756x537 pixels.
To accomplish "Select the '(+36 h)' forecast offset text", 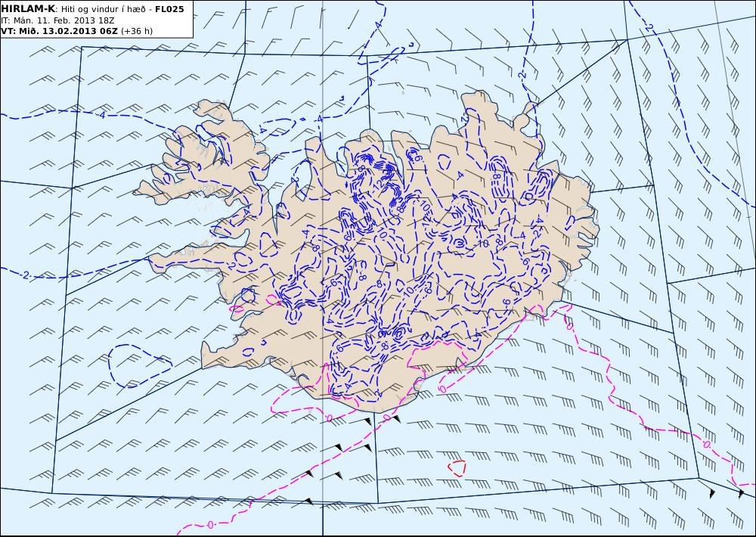I will click(x=136, y=31).
